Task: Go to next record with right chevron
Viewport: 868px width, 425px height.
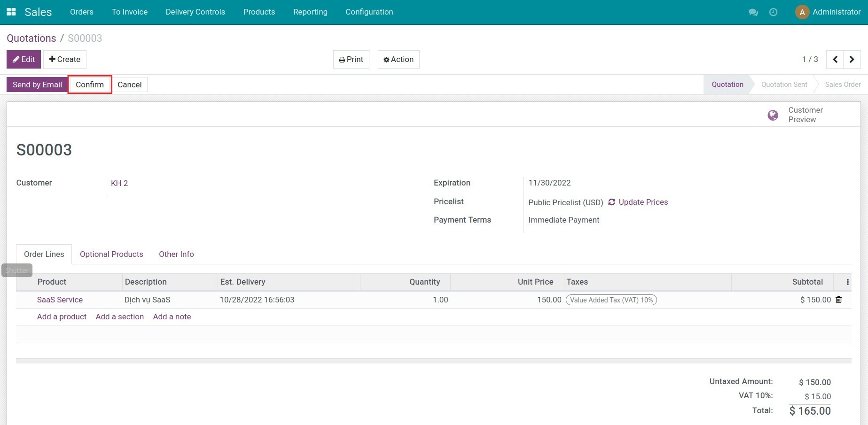Action: point(852,59)
